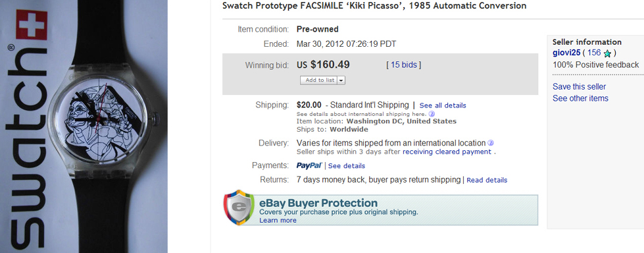Click the eBay Buyer Protection banner heading

pyautogui.click(x=318, y=203)
